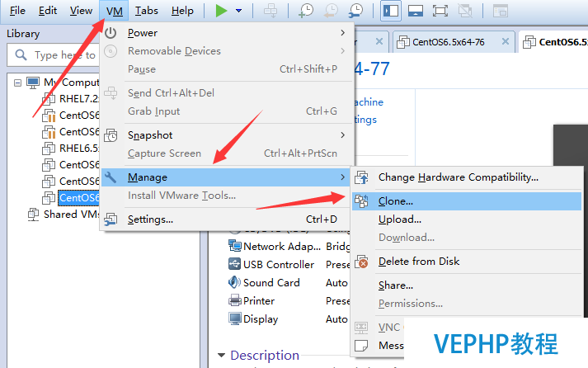This screenshot has height=368, width=588.
Task: Expand the Power submenu
Action: 228,33
